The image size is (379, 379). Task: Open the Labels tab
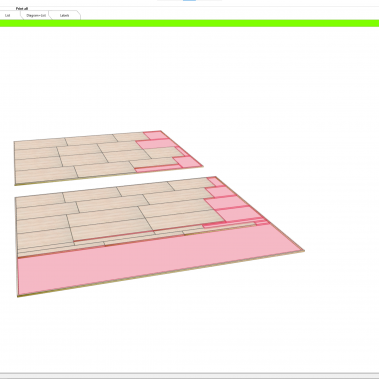(x=64, y=15)
